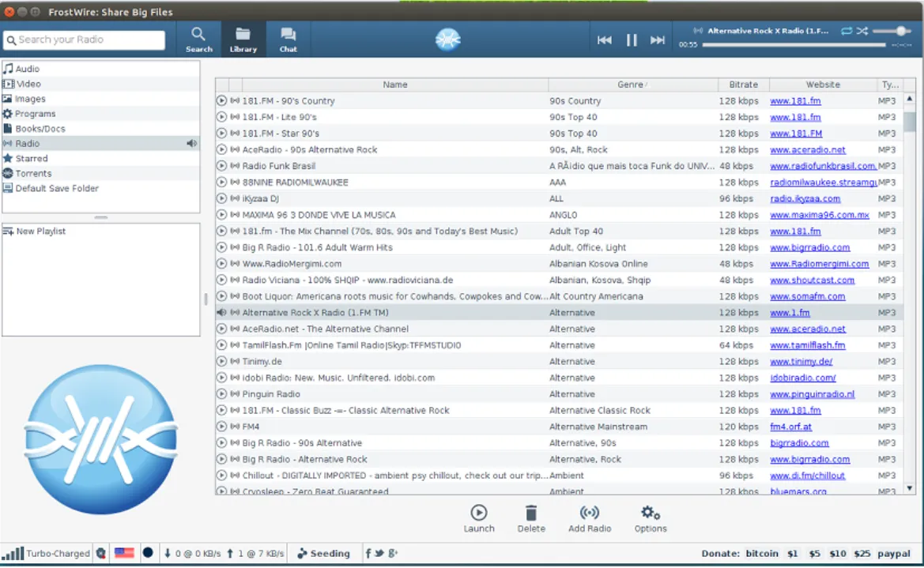924x568 pixels.
Task: Sort stations by Genre column header
Action: (x=632, y=85)
